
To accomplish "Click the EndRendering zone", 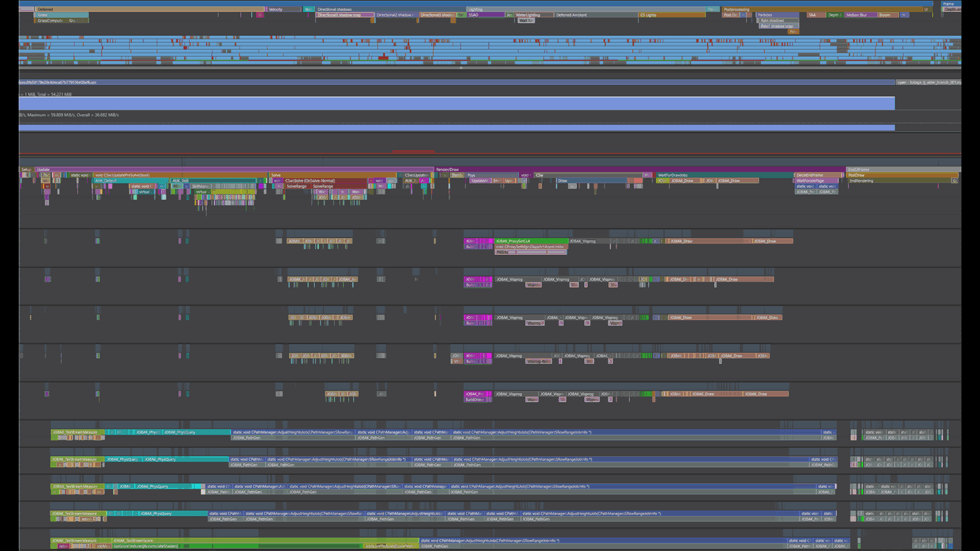I will point(899,181).
